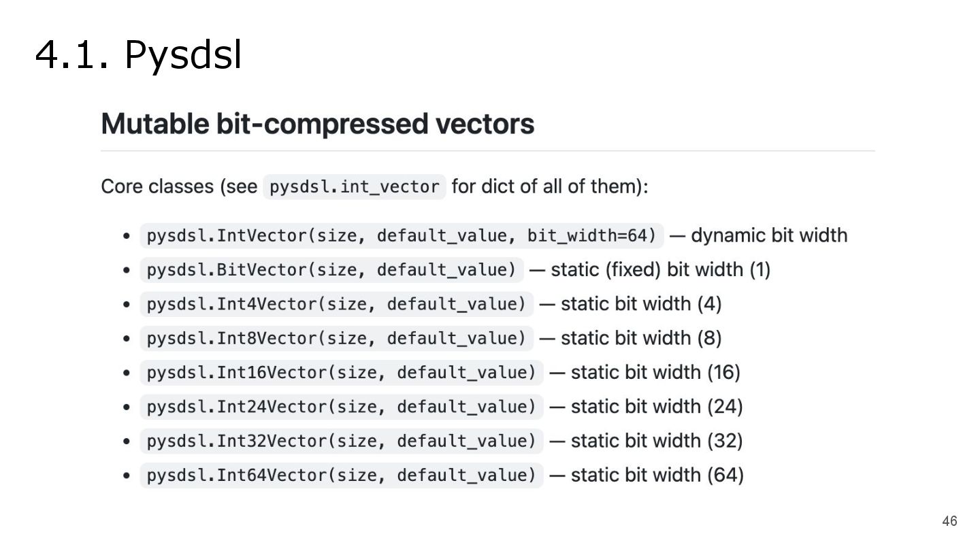This screenshot has width=980, height=551.
Task: Select the pysdsl.Int8Vector code snippet
Action: pyautogui.click(x=337, y=338)
